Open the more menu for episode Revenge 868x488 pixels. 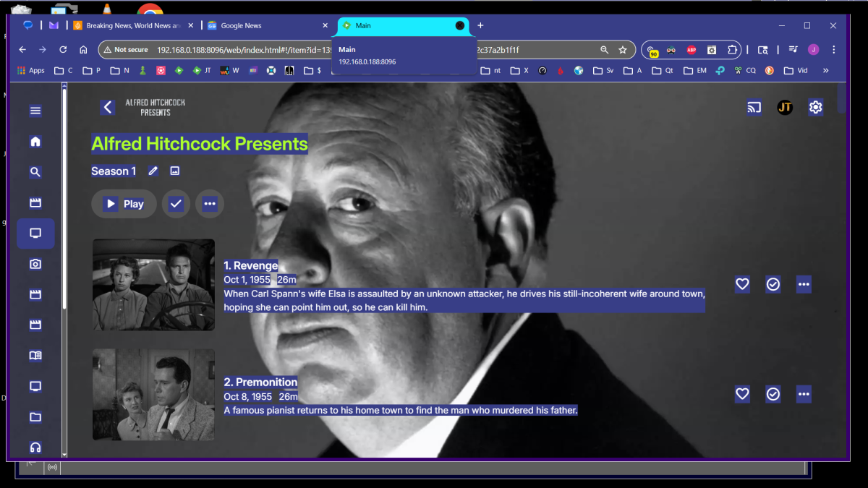804,283
